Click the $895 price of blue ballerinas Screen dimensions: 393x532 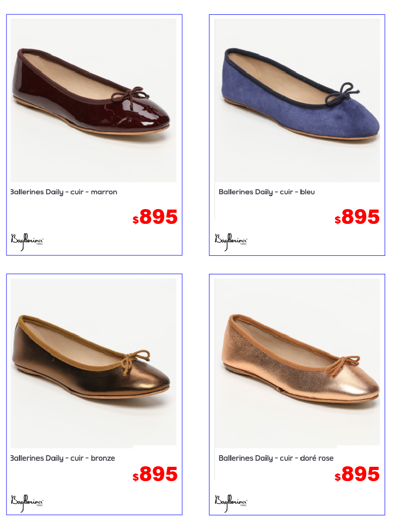357,217
